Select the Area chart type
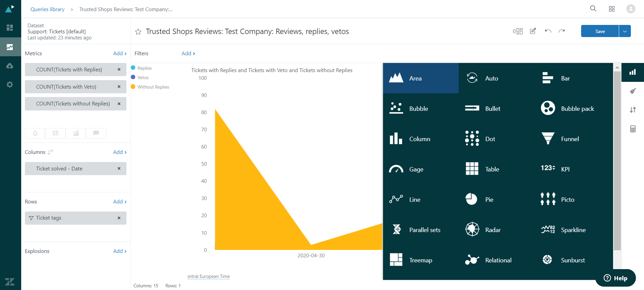Viewport: 644px width, 290px height. pyautogui.click(x=421, y=78)
